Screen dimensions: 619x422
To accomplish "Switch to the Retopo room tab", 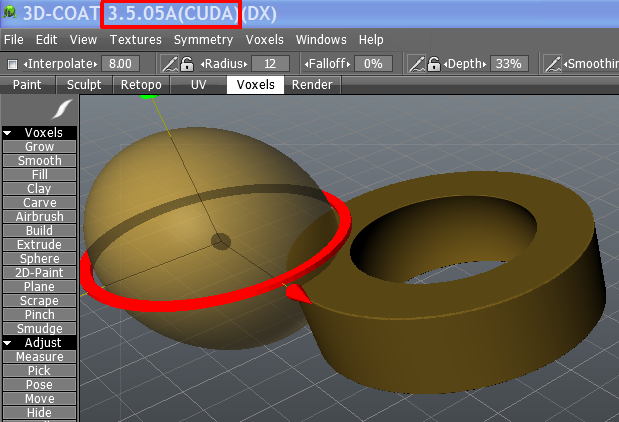I will (141, 85).
